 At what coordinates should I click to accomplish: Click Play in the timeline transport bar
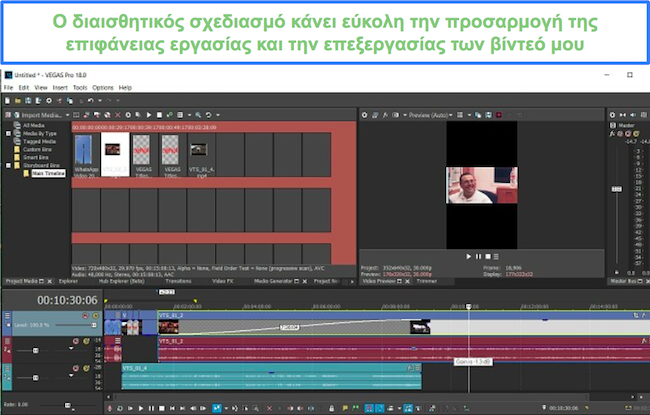[141, 408]
